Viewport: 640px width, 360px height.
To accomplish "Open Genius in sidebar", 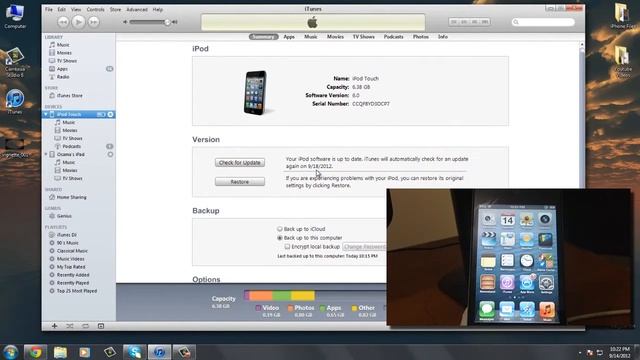I will (x=64, y=216).
